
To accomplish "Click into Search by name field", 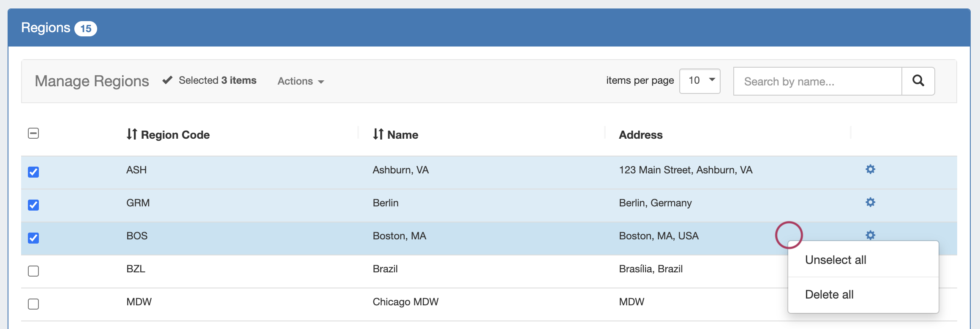I will (817, 81).
